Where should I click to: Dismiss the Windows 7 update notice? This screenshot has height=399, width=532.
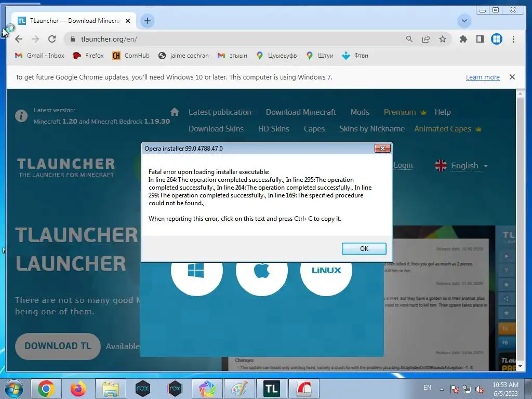(x=512, y=77)
